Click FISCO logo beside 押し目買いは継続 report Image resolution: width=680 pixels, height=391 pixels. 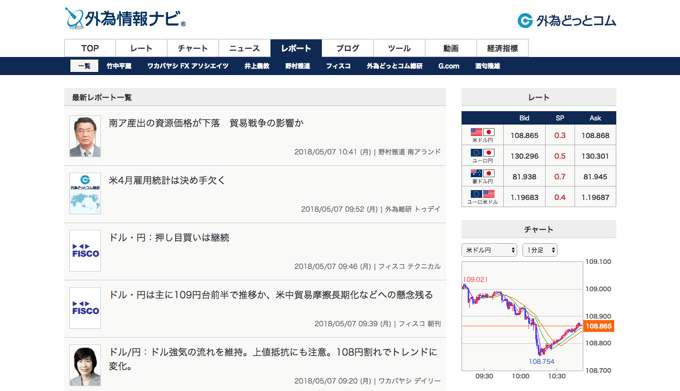[85, 251]
